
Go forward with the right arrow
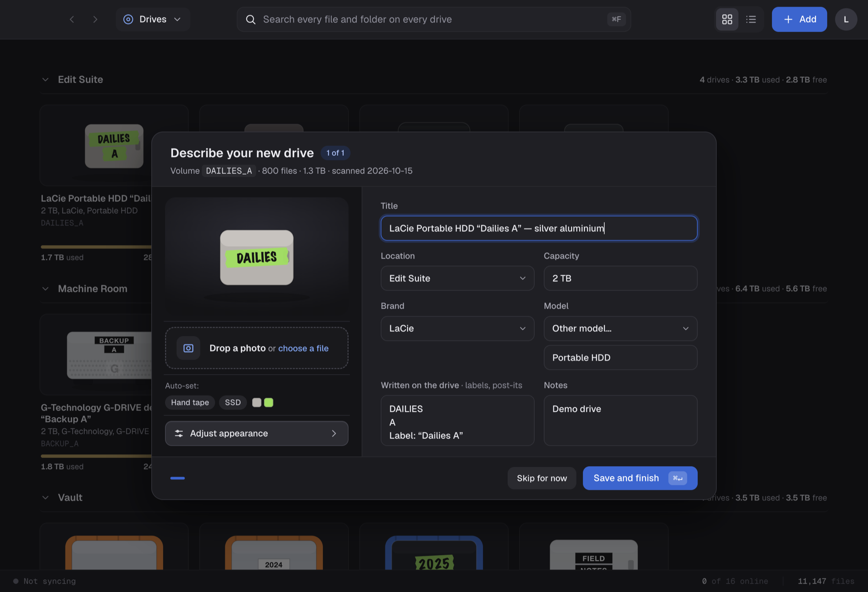point(95,19)
